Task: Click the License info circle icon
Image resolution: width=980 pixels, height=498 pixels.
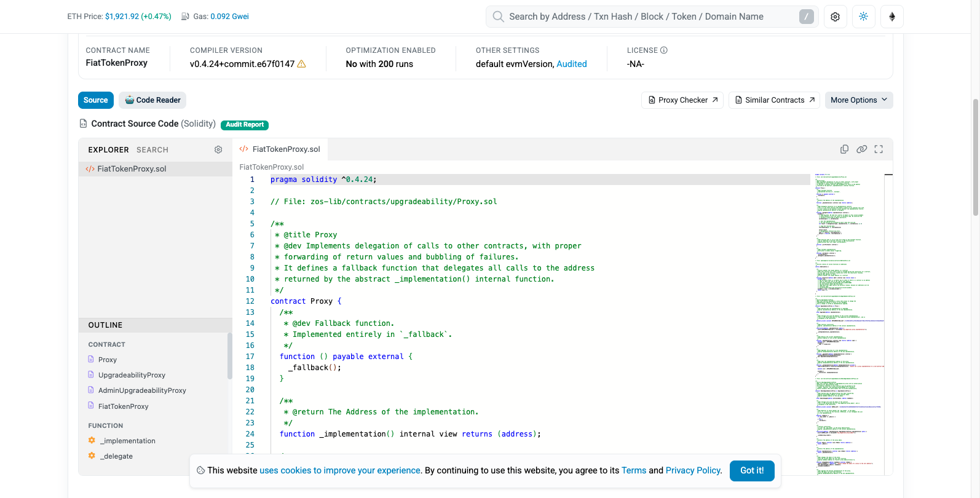Action: 664,50
